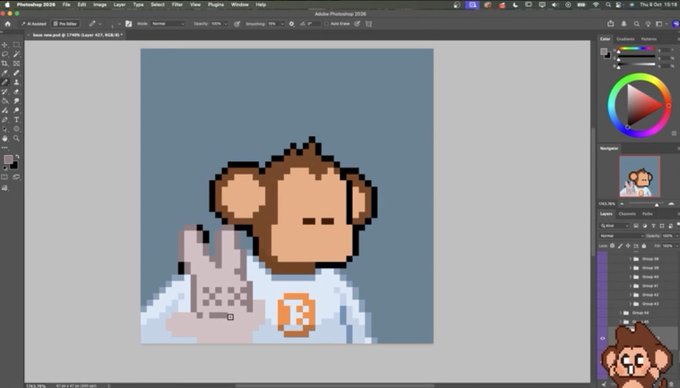
Task: Open the three-dots extra tools menu
Action: click(x=5, y=148)
